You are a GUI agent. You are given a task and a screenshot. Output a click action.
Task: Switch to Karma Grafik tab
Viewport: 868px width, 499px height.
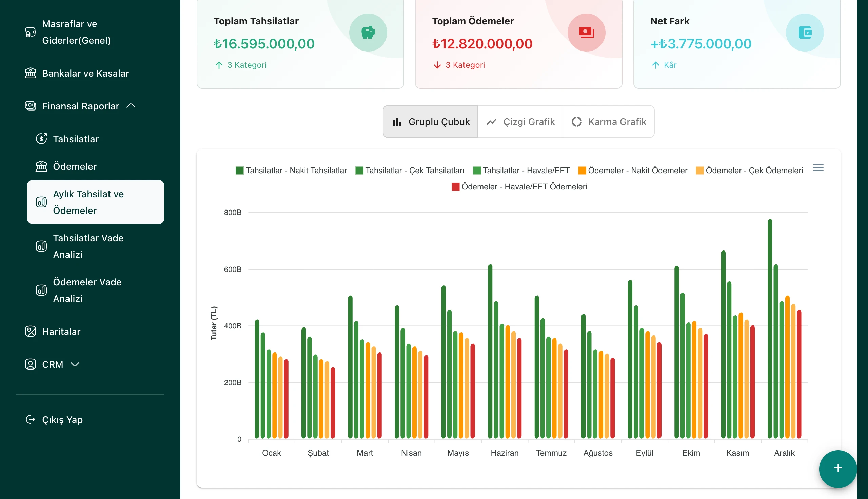tap(609, 122)
